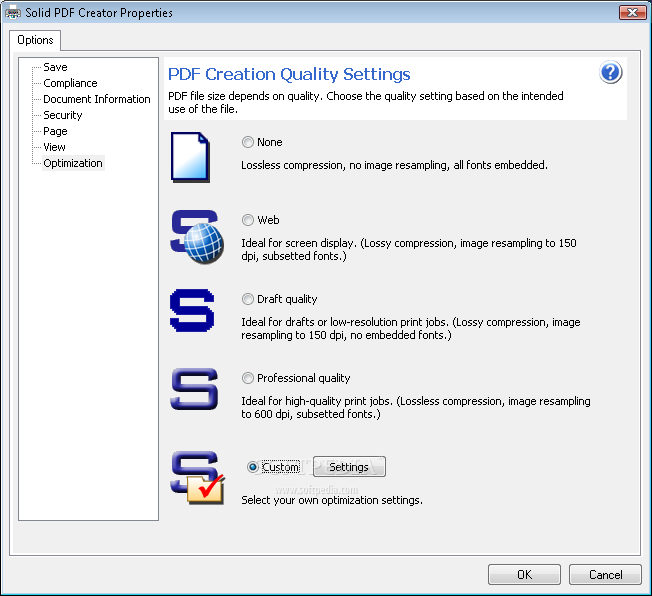The width and height of the screenshot is (652, 596).
Task: Click the 'Lossless compression, no image resampling' description
Action: click(394, 165)
